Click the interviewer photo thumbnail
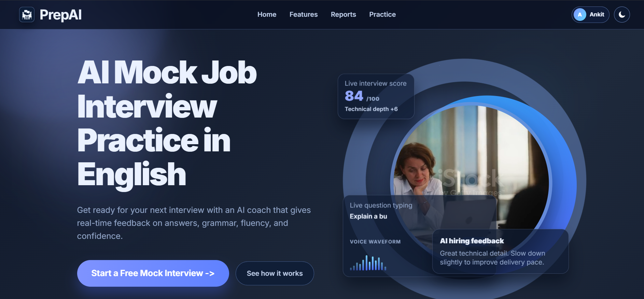This screenshot has width=644, height=299. (471, 183)
